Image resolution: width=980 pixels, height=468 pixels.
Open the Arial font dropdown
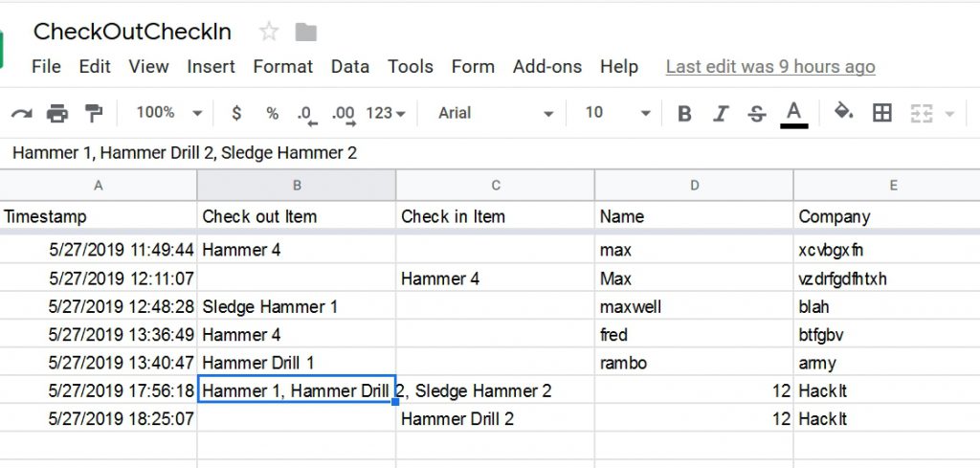point(496,113)
